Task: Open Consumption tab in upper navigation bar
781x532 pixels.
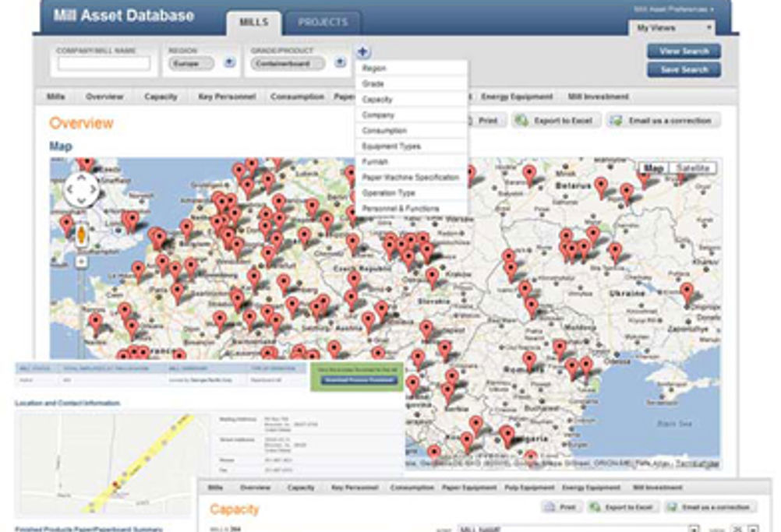Action: [x=297, y=97]
